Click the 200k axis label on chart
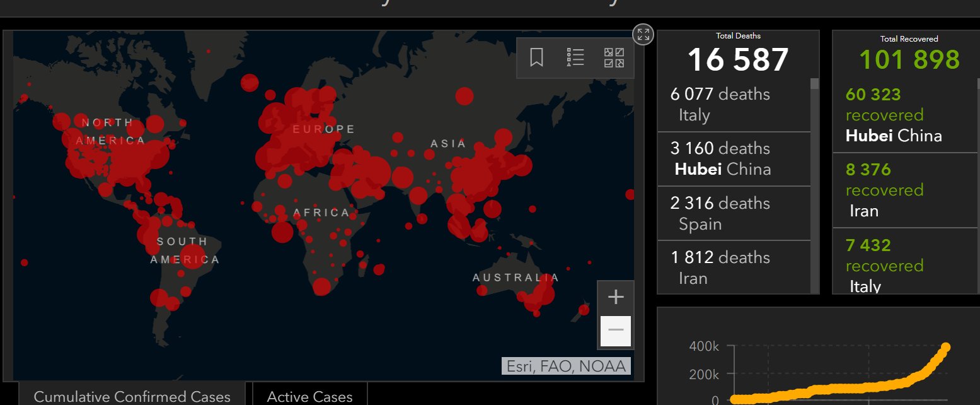The width and height of the screenshot is (980, 405). pos(704,375)
